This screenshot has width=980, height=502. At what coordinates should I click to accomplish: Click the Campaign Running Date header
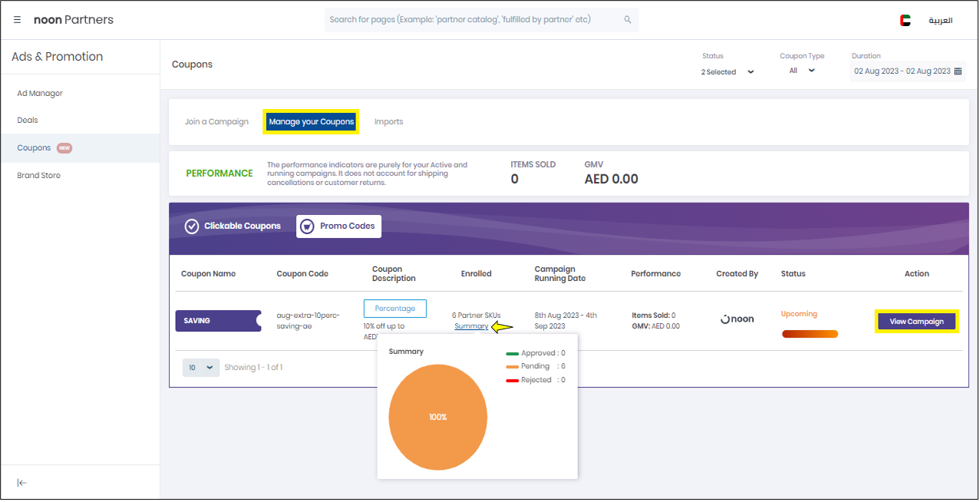560,274
